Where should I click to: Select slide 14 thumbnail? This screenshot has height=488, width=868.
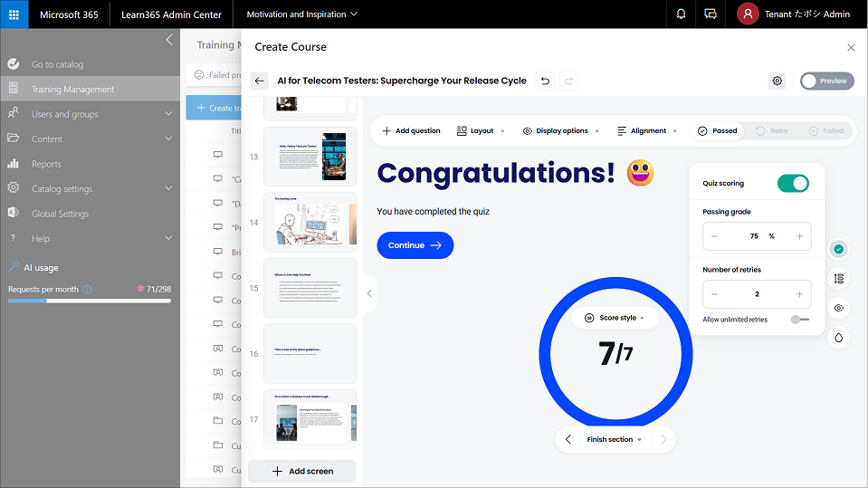[310, 222]
